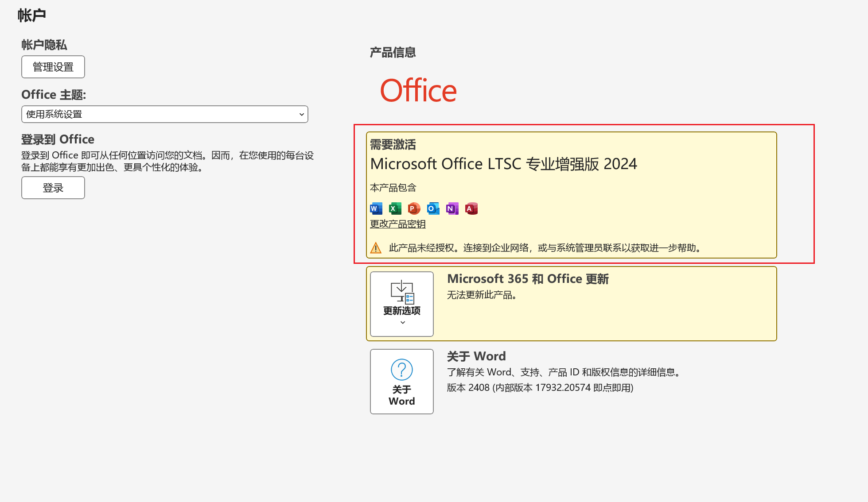Click the theme dropdown chevron arrow
This screenshot has height=502, width=868.
coord(301,114)
